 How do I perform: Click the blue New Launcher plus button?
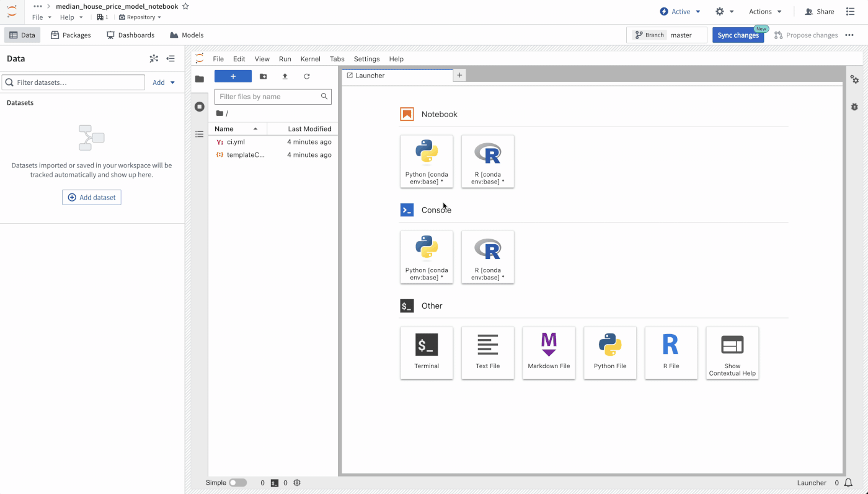click(x=233, y=76)
